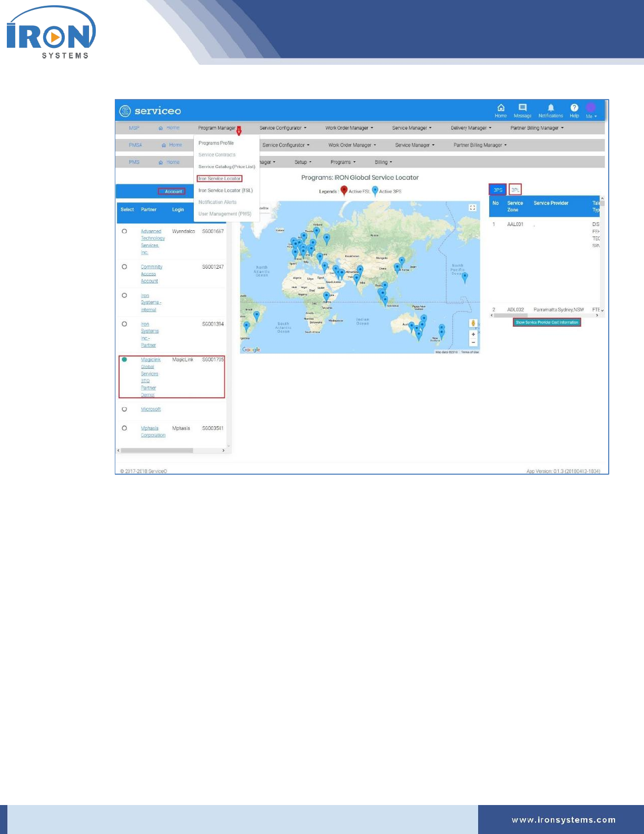
Task: Click the Street View pegman icon
Action: coord(473,323)
